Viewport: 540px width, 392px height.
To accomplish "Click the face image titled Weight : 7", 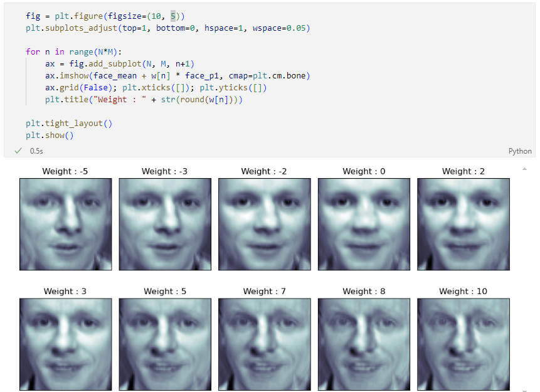I will tap(265, 344).
